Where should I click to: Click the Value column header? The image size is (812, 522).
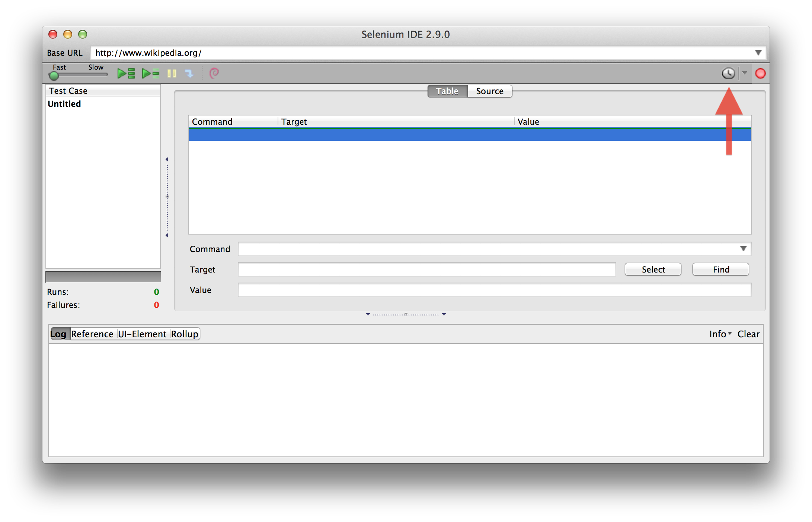pos(633,122)
